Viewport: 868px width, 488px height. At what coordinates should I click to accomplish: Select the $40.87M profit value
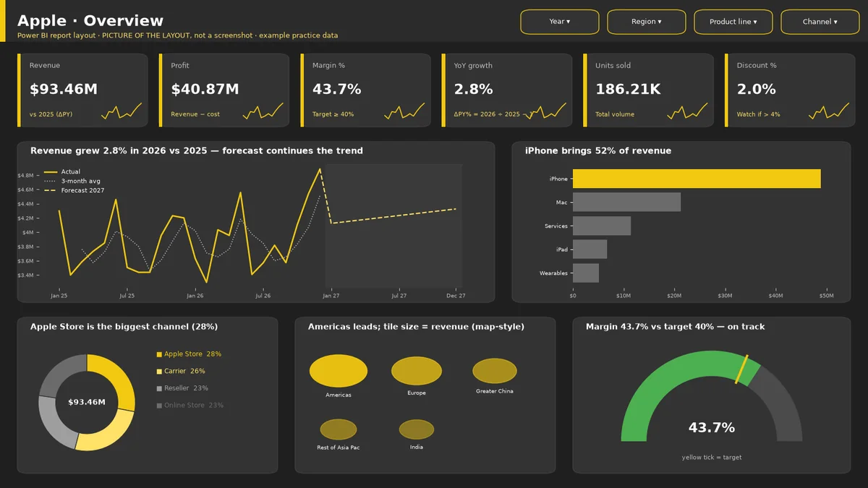pyautogui.click(x=205, y=90)
